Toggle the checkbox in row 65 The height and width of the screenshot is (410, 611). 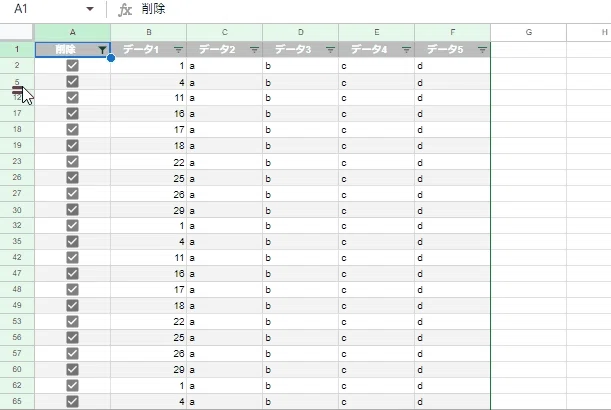tap(72, 401)
